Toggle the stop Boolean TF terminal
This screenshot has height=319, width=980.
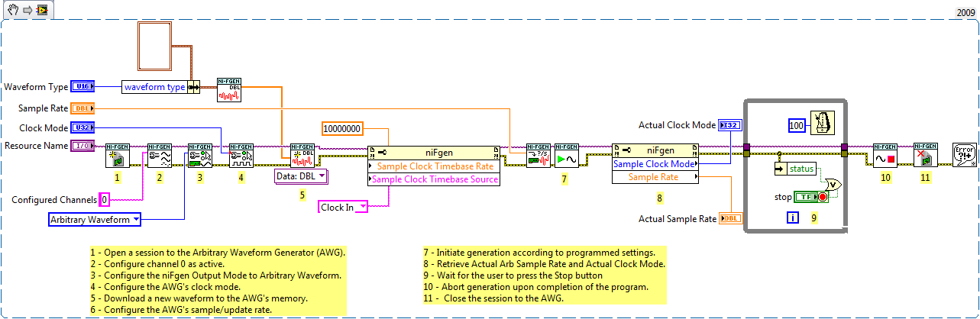[x=804, y=197]
